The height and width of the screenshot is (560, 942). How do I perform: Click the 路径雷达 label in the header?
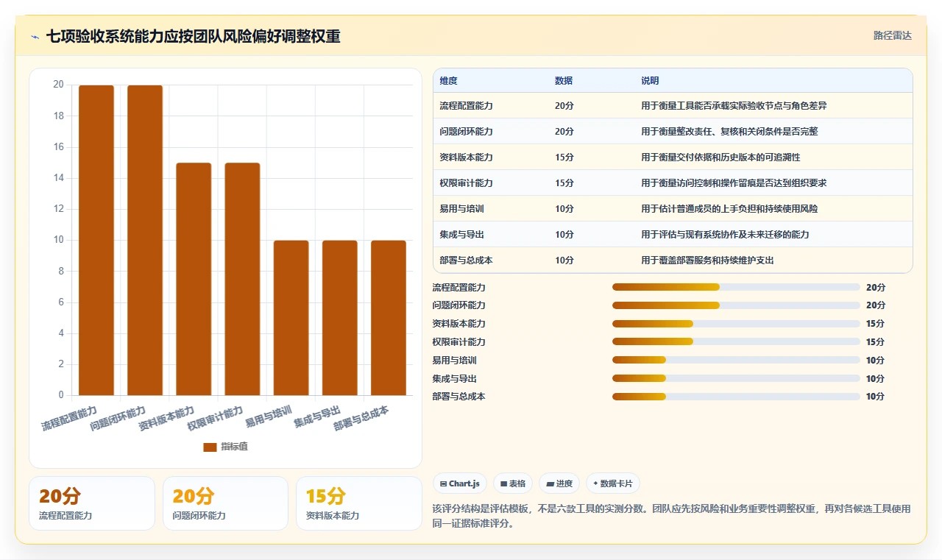[892, 35]
